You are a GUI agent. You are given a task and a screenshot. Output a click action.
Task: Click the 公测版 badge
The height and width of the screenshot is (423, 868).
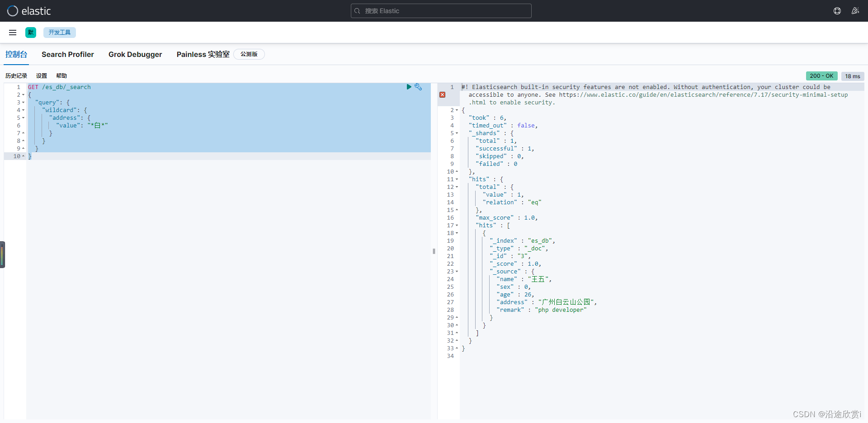tap(249, 54)
